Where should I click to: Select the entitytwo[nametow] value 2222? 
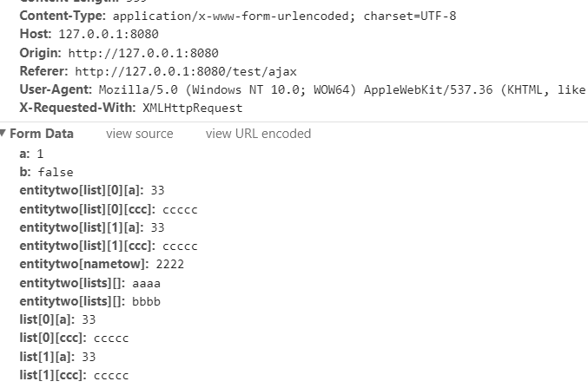point(170,264)
